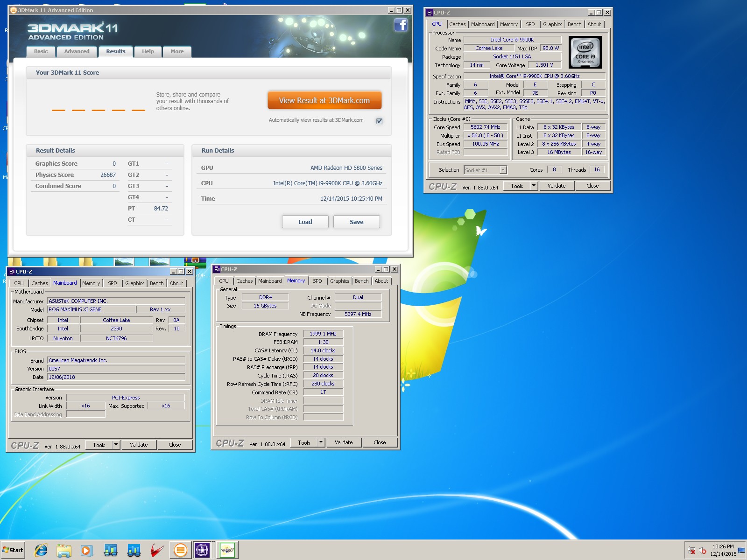Select the Results tab in 3DMark 11
Image resolution: width=747 pixels, height=560 pixels.
coord(115,51)
